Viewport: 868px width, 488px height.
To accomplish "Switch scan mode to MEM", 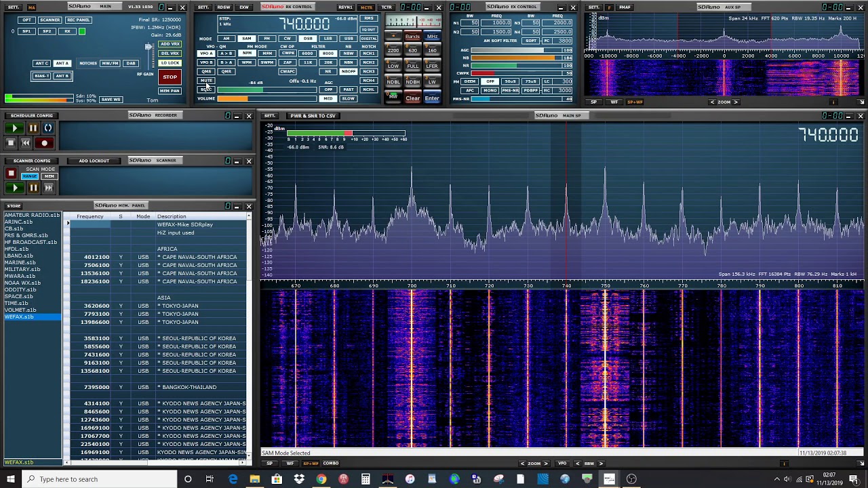I will [x=49, y=176].
